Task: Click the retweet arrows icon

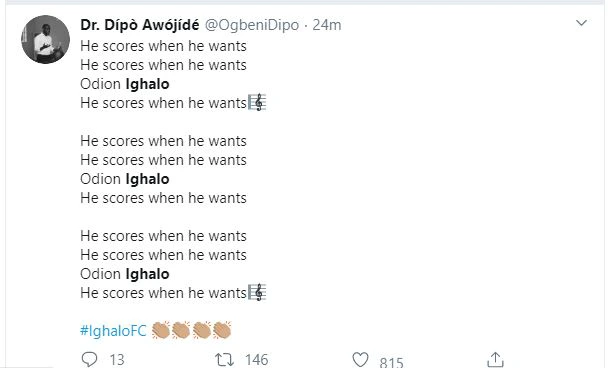Action: point(225,359)
